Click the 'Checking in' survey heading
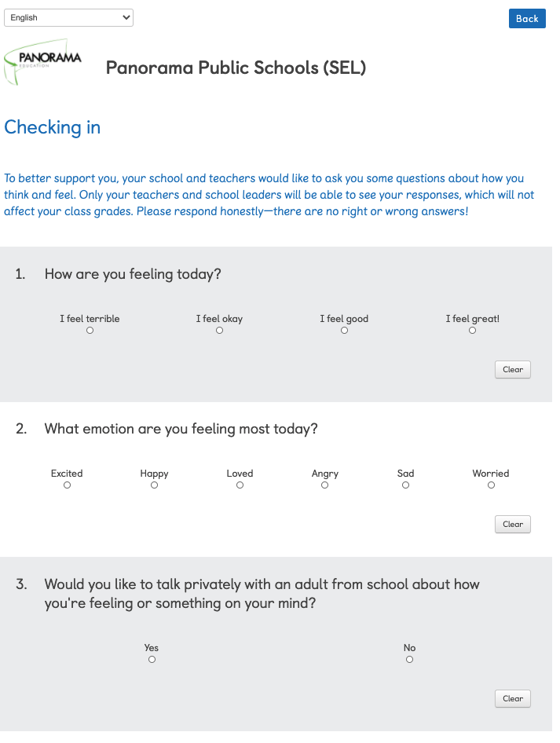The height and width of the screenshot is (743, 560). 52,127
